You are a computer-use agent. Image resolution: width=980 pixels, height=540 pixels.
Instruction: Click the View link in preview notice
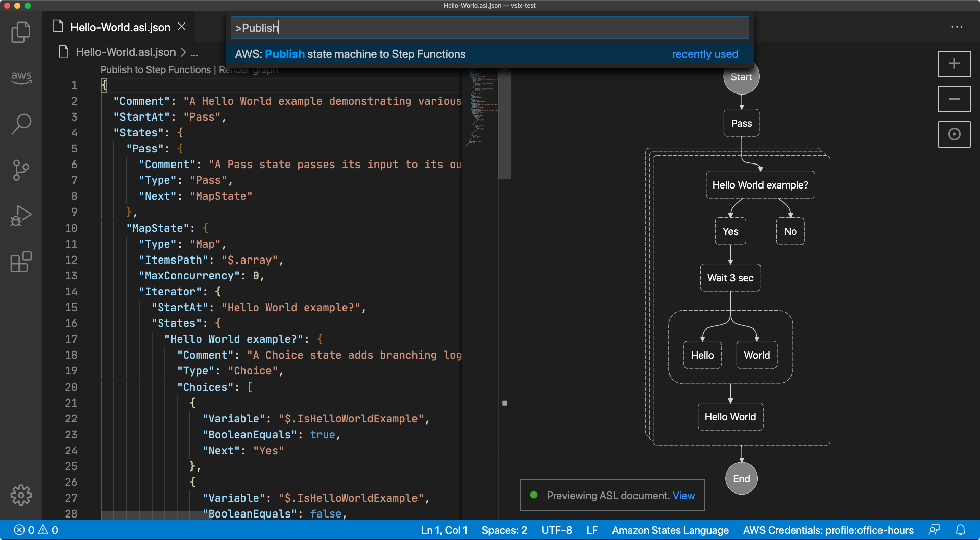tap(683, 496)
